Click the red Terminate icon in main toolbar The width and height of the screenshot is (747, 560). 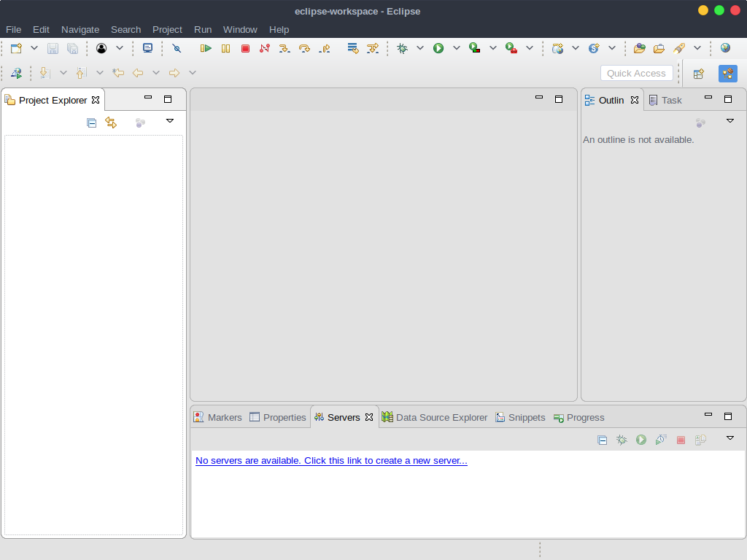click(245, 48)
